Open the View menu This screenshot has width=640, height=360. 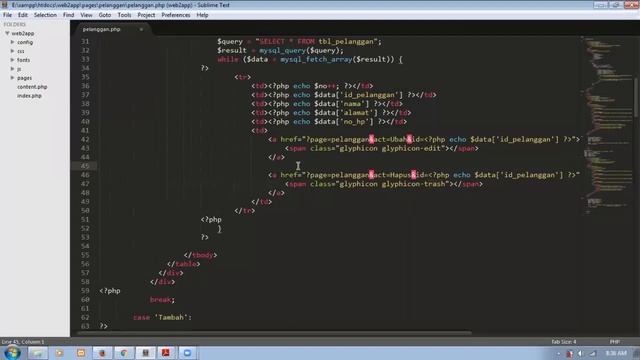tap(86, 15)
